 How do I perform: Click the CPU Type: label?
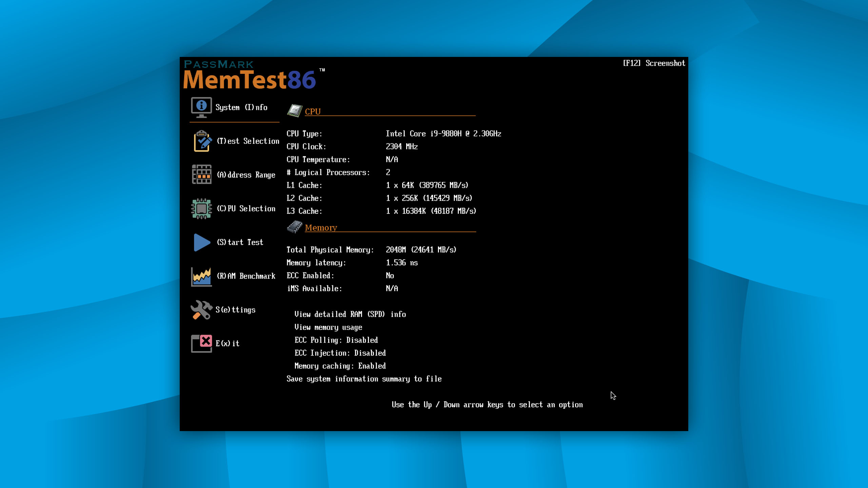[304, 134]
